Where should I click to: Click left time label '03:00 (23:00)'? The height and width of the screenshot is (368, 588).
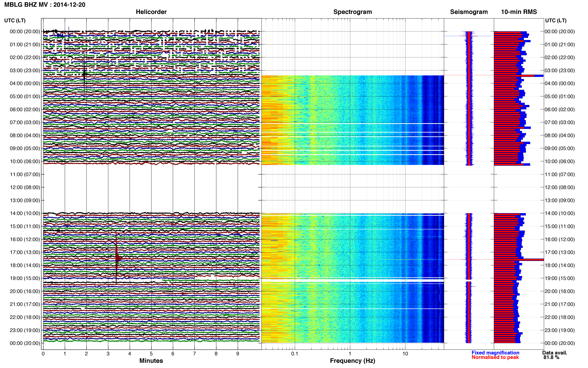coord(25,71)
